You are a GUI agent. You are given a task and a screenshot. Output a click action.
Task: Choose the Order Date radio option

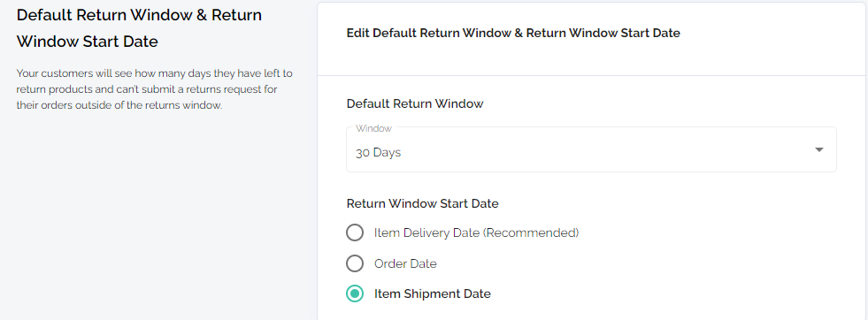click(x=355, y=263)
